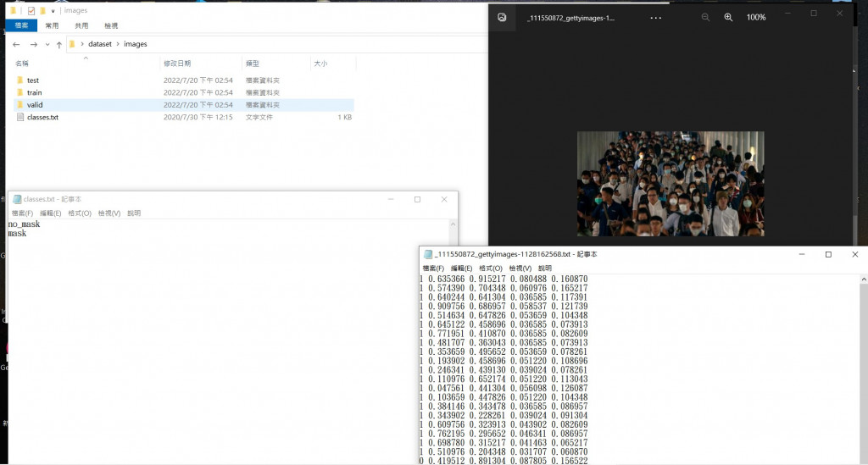This screenshot has height=465, width=868.
Task: Close the gettyimages Notepad window
Action: point(854,254)
